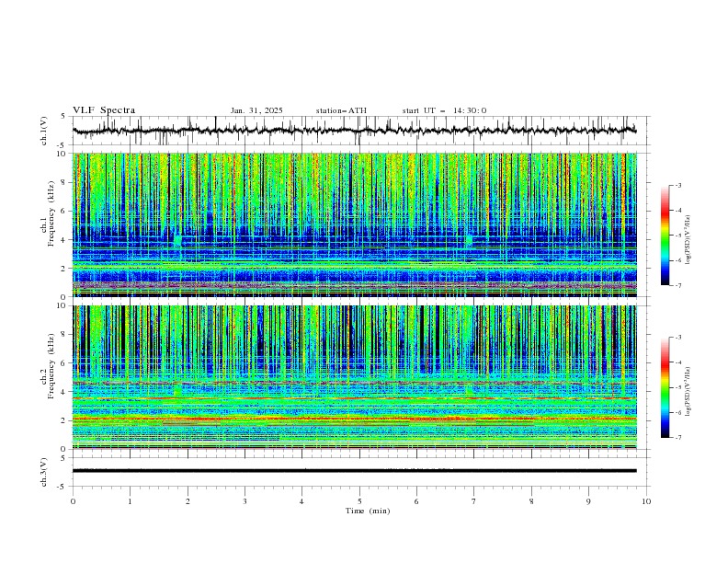The image size is (728, 563).
Task: Click the time axis tick label "9"
Action: [x=588, y=501]
